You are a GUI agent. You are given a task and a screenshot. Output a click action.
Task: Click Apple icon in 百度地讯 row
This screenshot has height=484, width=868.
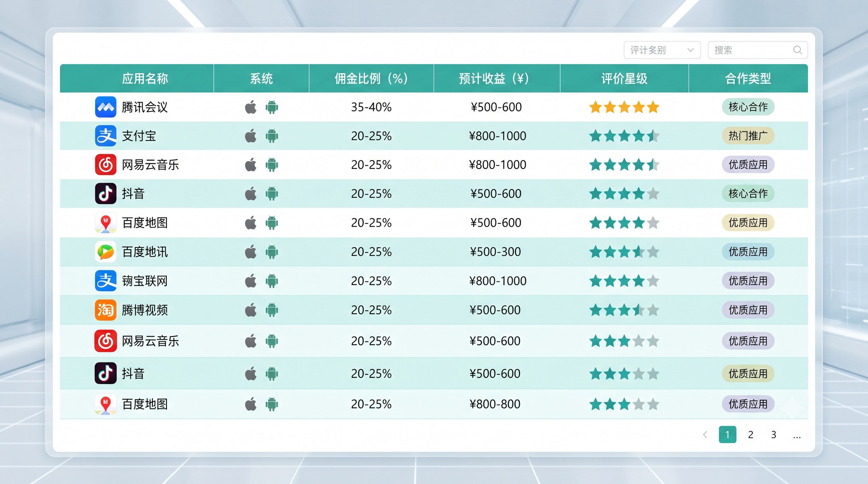pos(251,252)
